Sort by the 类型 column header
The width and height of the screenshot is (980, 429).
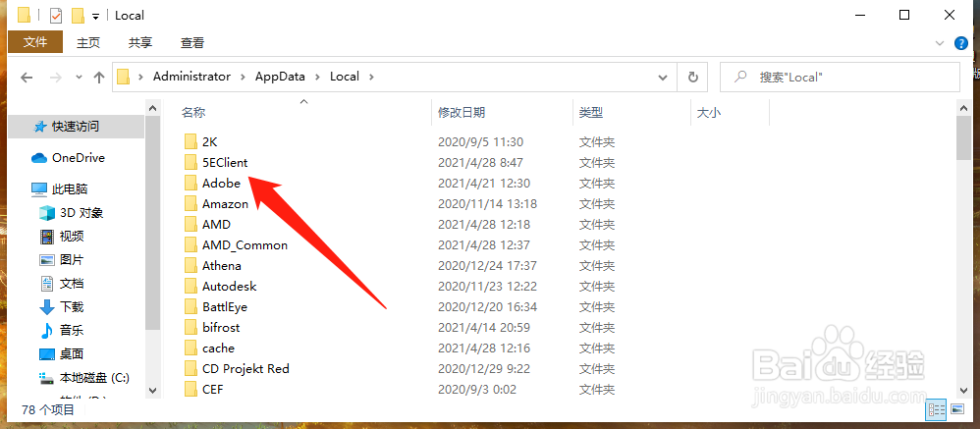pos(590,113)
